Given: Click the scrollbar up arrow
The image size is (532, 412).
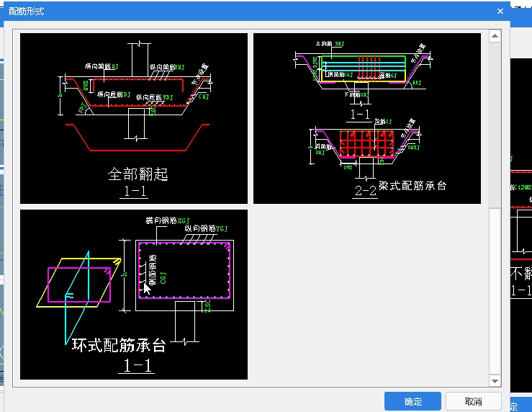Looking at the screenshot, I should [495, 35].
